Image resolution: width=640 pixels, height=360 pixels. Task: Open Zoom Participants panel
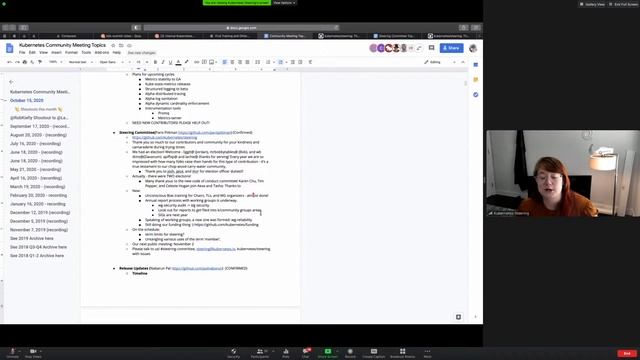click(x=260, y=353)
